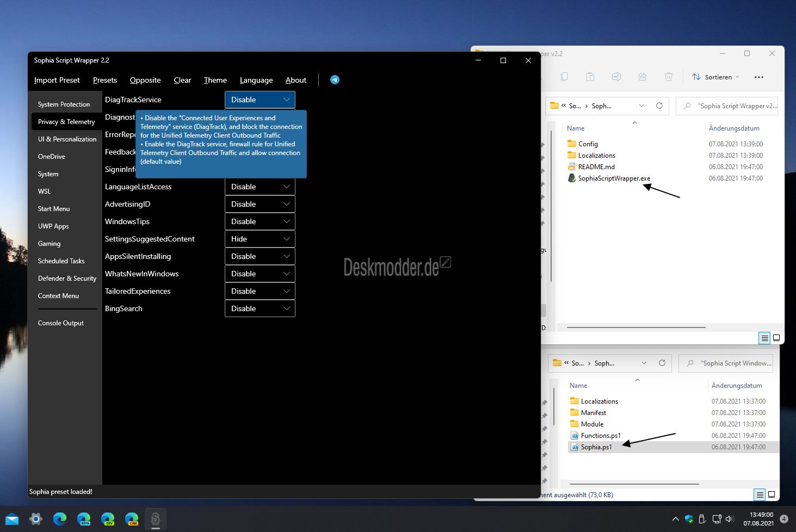Go to Defender & Security section

pyautogui.click(x=66, y=279)
